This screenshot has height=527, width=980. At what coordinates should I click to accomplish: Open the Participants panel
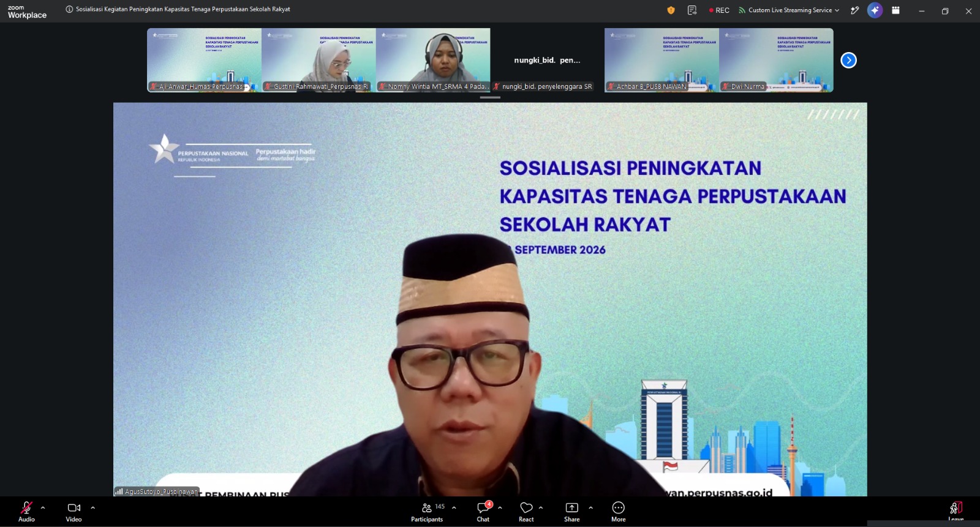[427, 512]
